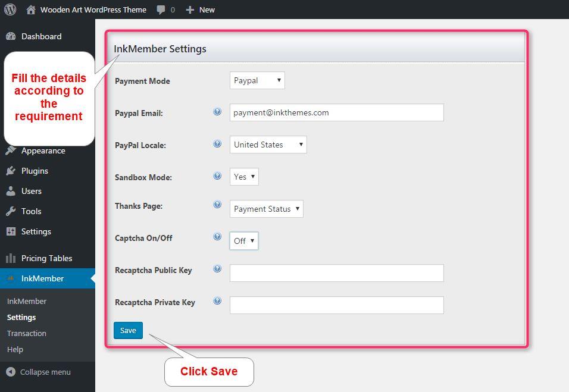Open the Captcha On/Off dropdown

pos(244,241)
